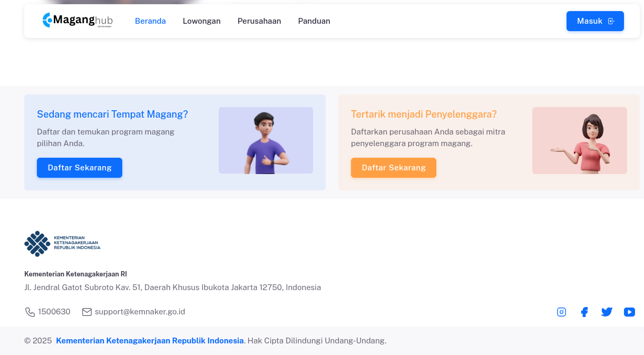Open the Instagram icon in footer
Viewport: 644px width, 355px height.
click(561, 312)
